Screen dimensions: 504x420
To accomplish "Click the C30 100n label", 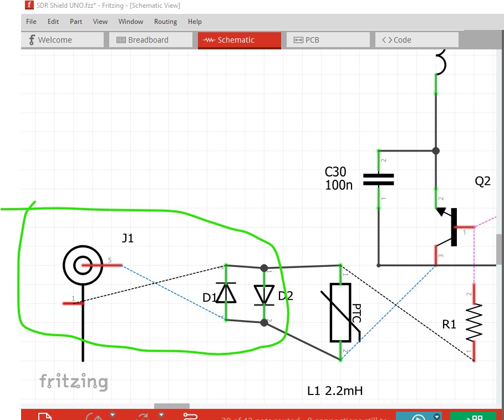I will (x=338, y=179).
